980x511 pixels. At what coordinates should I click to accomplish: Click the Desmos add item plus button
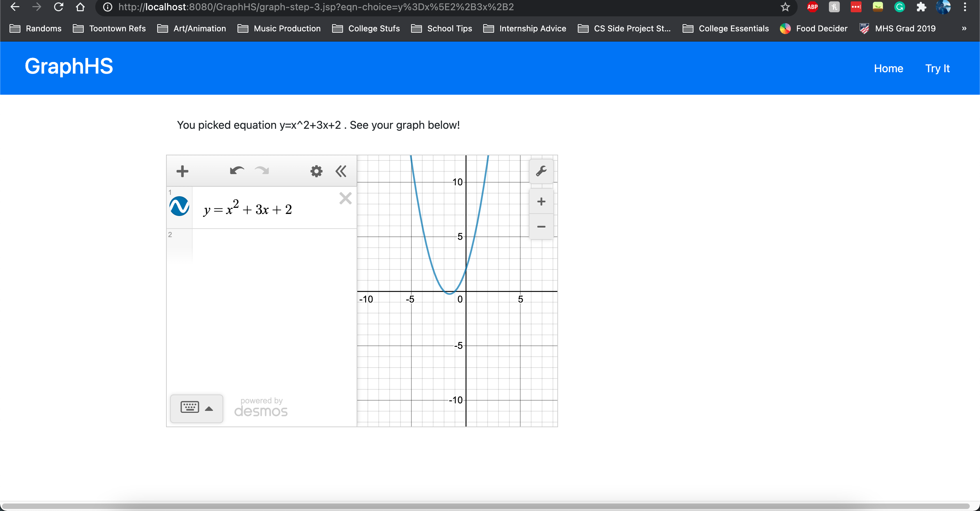[182, 171]
